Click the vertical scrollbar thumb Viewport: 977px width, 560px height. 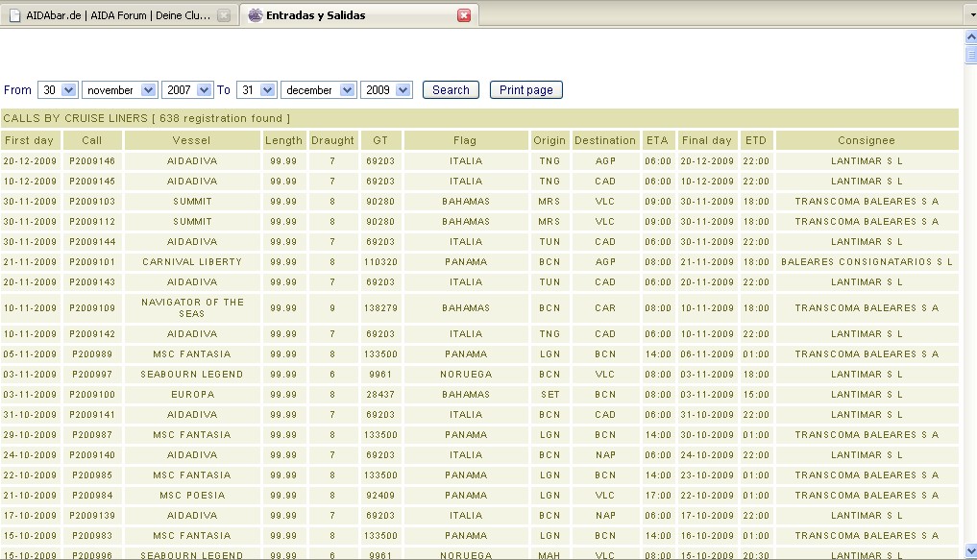click(970, 54)
